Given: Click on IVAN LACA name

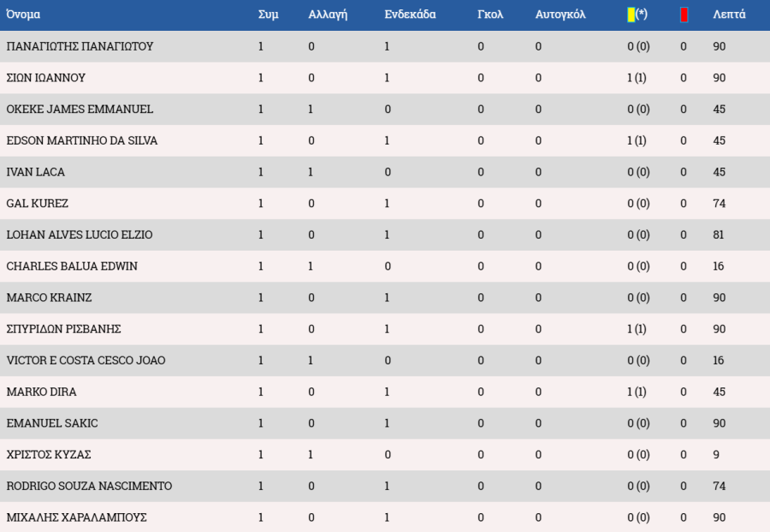Looking at the screenshot, I should pyautogui.click(x=35, y=172).
